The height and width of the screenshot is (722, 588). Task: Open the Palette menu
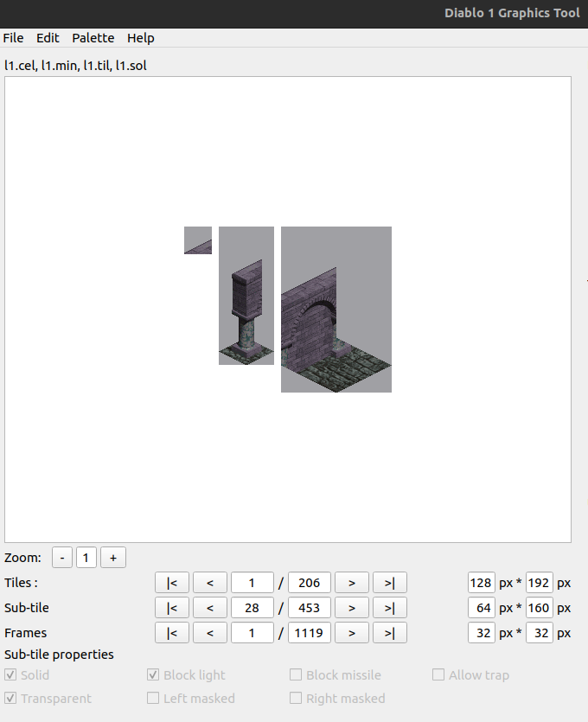tap(93, 38)
